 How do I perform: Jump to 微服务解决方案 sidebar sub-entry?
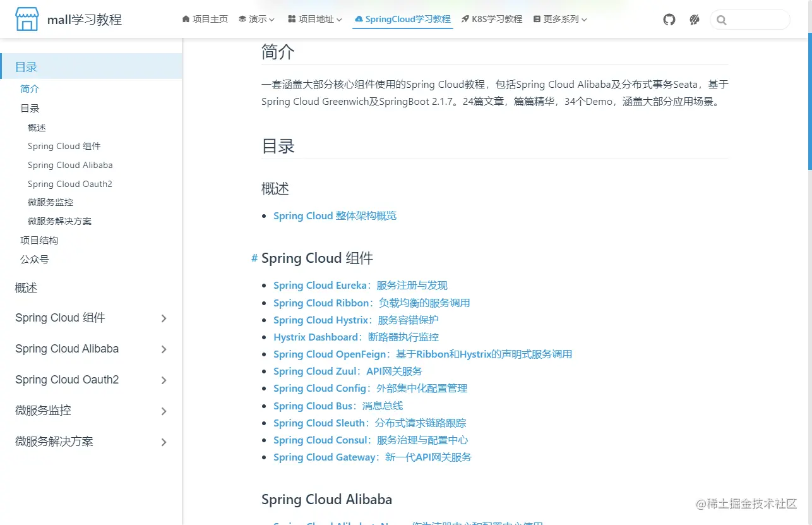[59, 221]
